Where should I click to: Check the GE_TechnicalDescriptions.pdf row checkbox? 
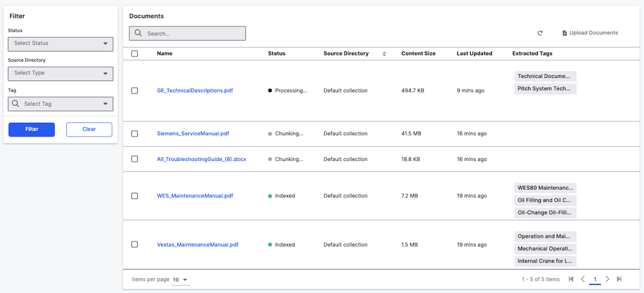(135, 91)
